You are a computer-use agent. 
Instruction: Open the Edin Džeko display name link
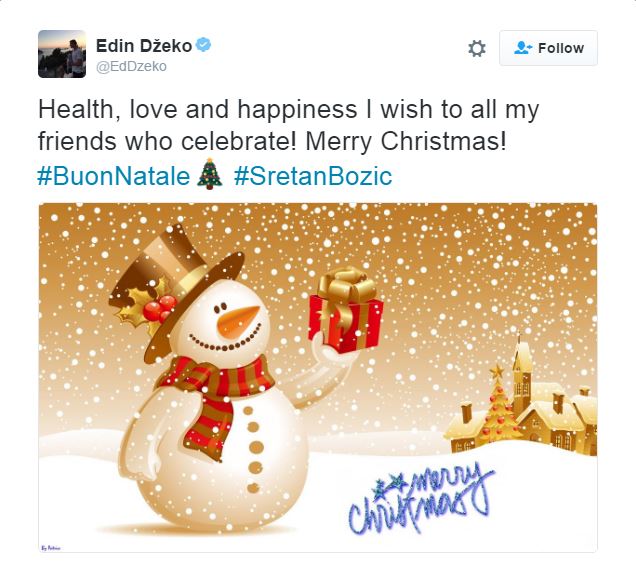coord(144,45)
